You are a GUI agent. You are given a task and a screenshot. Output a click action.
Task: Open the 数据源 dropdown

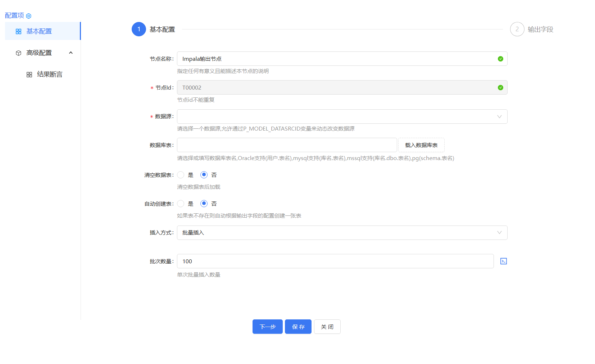click(x=341, y=117)
